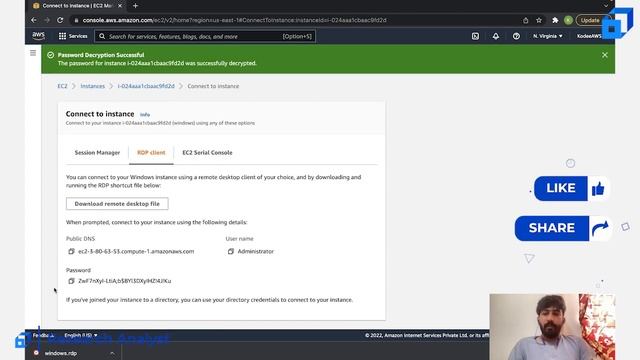Click the browser address bar URL
The image size is (640, 360).
(x=234, y=20)
